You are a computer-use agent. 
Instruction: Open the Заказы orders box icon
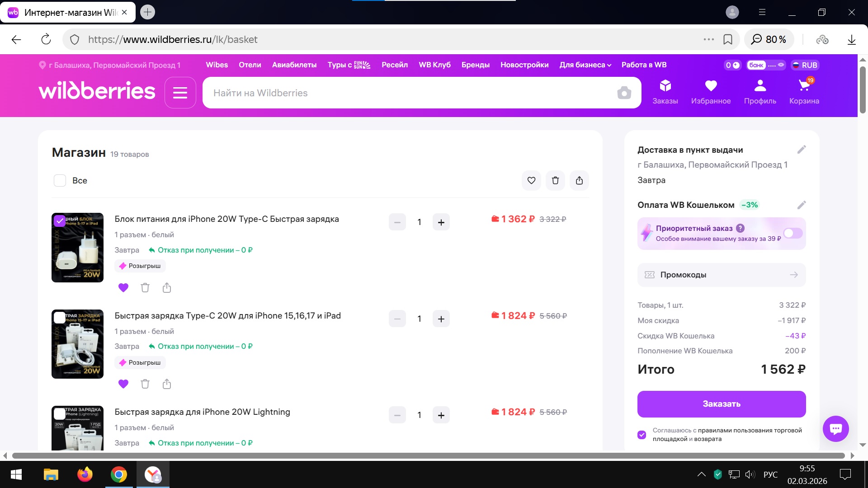665,91
